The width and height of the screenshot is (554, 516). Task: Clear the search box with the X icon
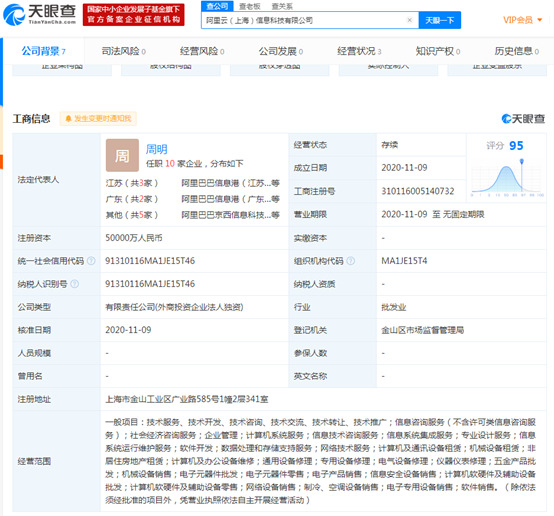(x=409, y=20)
